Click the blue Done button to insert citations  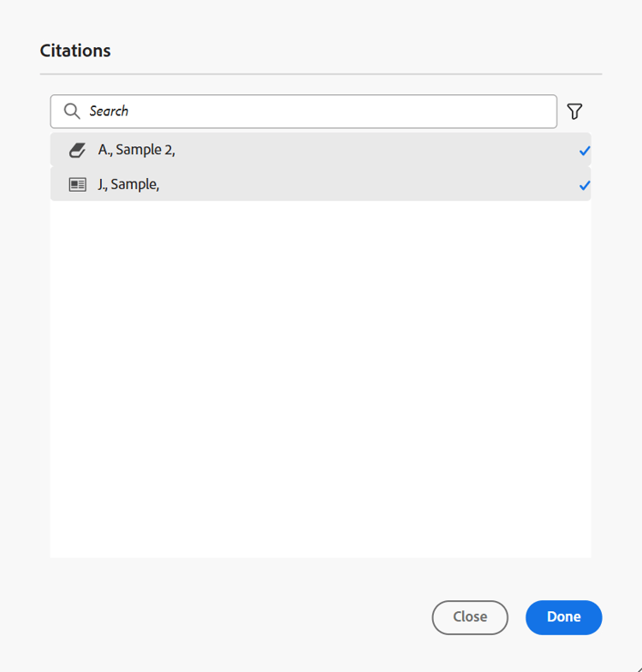coord(563,617)
